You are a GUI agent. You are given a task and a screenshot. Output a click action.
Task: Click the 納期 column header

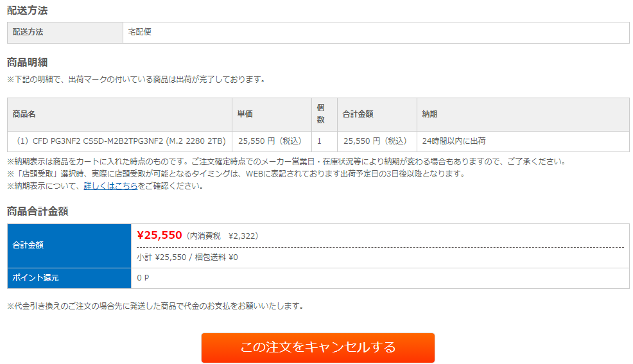[x=429, y=114]
